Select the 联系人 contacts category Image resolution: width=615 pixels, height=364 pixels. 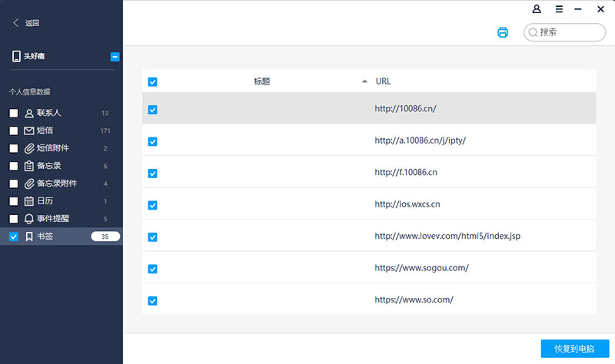pos(48,113)
